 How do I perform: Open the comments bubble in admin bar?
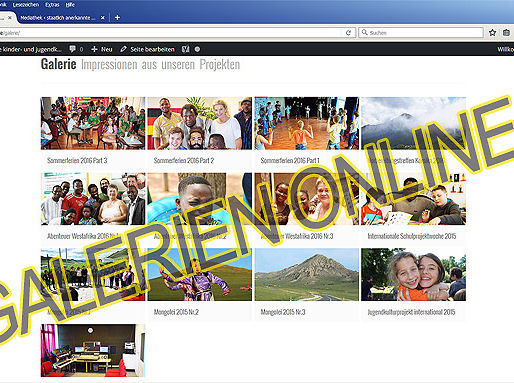(76, 49)
